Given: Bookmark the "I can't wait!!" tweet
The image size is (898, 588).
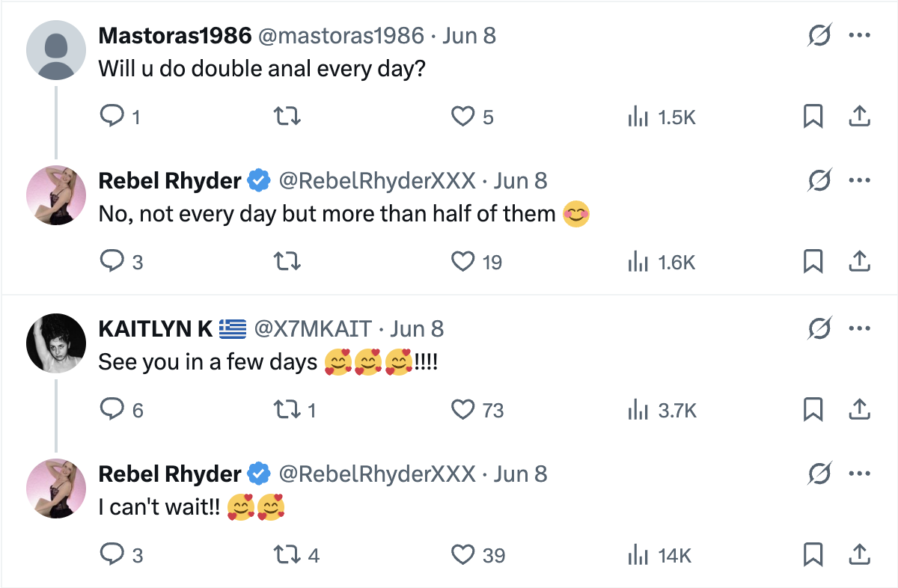Looking at the screenshot, I should tap(813, 555).
